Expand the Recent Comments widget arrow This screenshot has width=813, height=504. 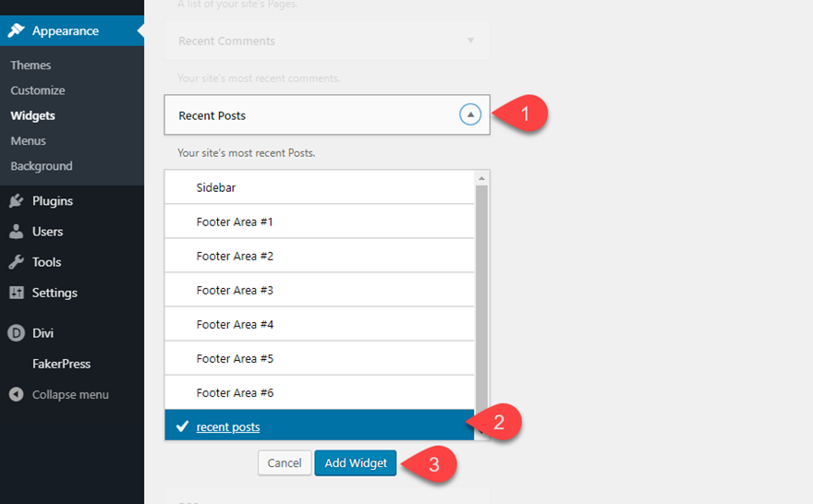click(470, 41)
